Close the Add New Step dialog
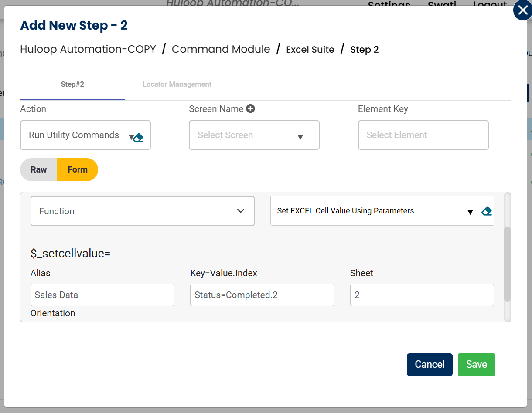Screen dimensions: 532x413 click(x=522, y=10)
